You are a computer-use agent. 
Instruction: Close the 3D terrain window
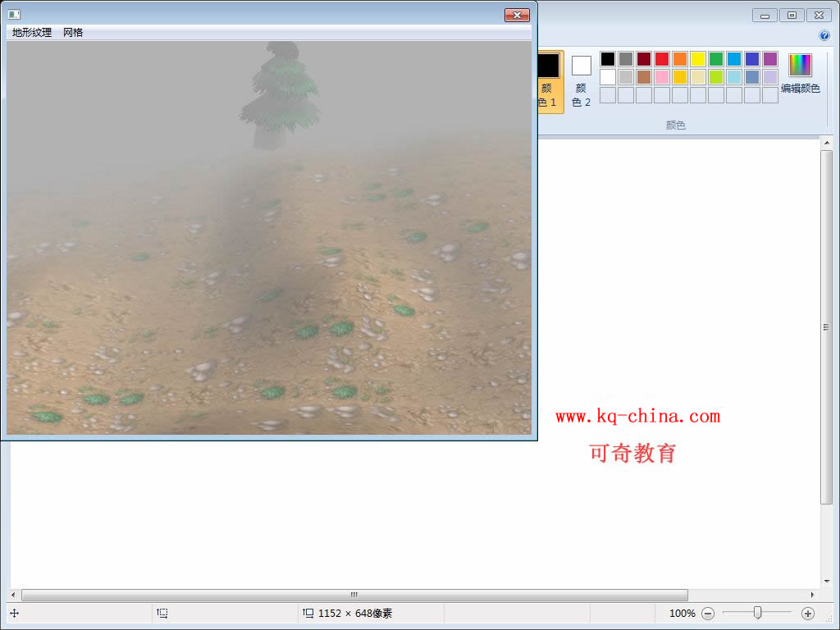[516, 15]
